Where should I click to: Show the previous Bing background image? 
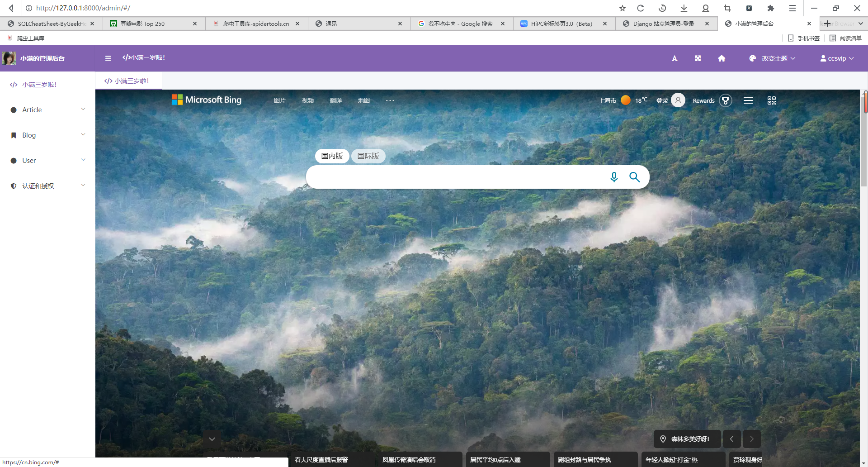[x=732, y=439]
